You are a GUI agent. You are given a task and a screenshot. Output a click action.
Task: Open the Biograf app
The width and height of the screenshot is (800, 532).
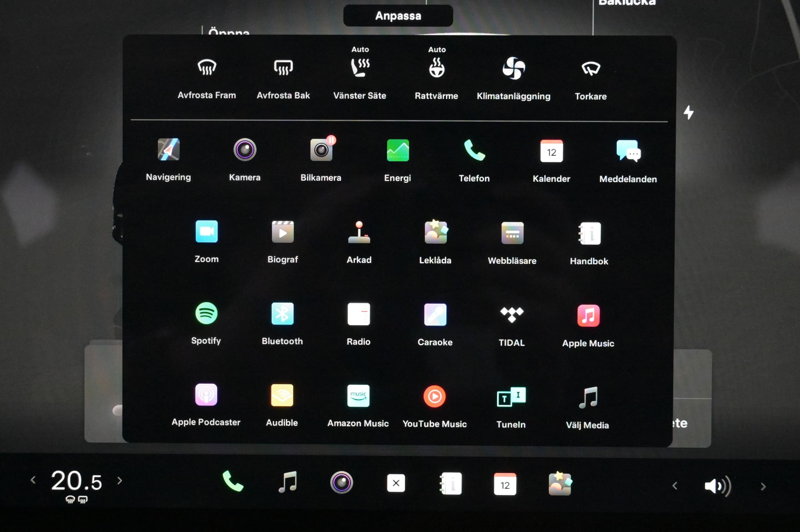[x=283, y=232]
